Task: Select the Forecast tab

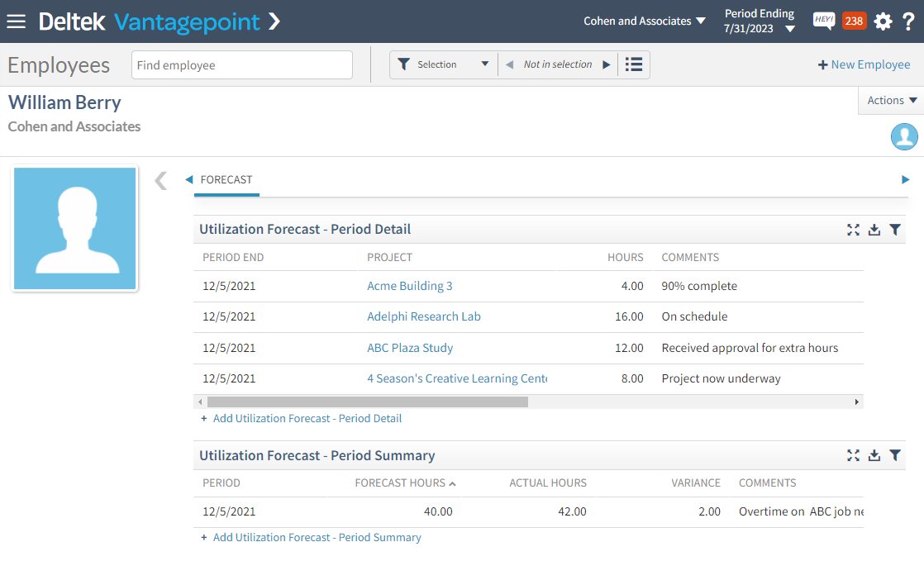Action: point(226,179)
